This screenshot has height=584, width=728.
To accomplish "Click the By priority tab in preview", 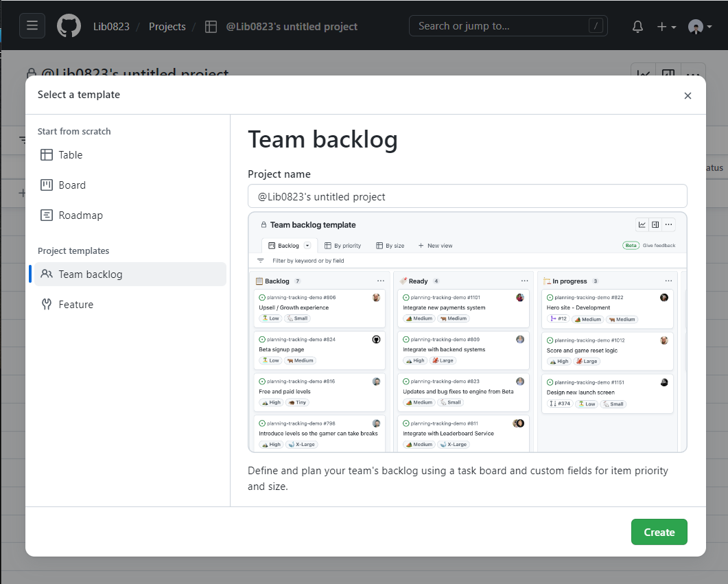I will pos(342,246).
